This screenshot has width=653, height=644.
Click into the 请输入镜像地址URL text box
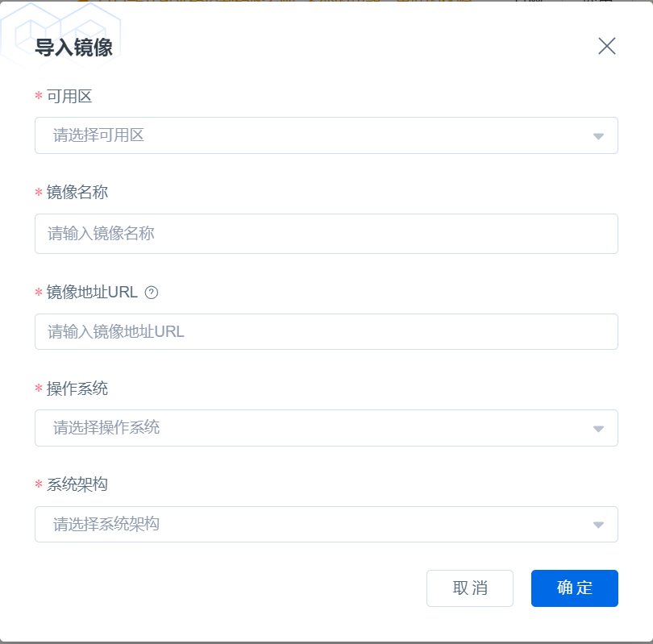326,331
